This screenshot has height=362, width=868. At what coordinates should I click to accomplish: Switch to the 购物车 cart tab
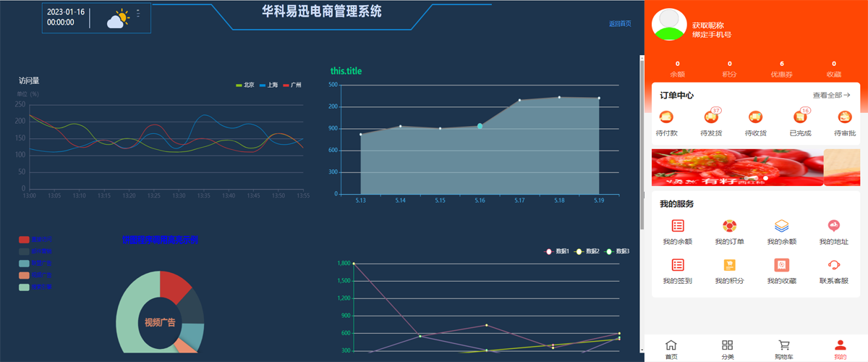click(x=783, y=349)
